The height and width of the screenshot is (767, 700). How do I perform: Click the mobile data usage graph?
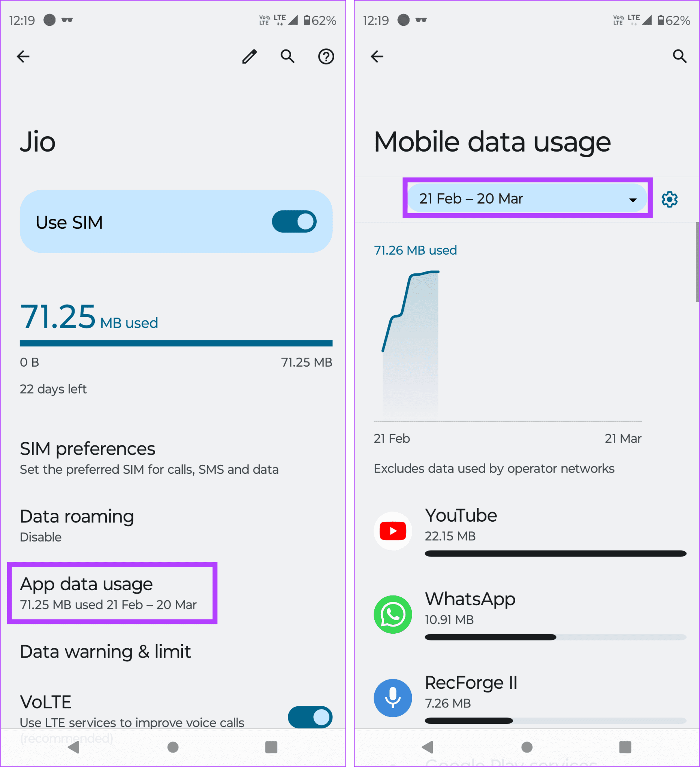[508, 346]
